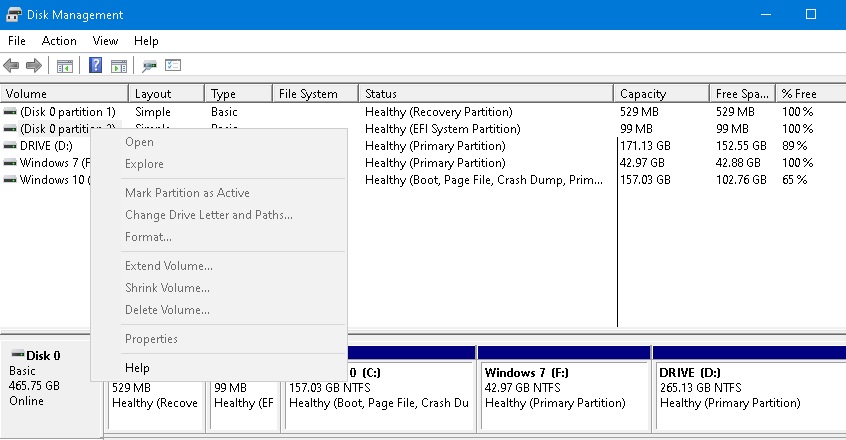The image size is (846, 440).
Task: Click the Disk 0 icon in lower pane
Action: click(18, 354)
